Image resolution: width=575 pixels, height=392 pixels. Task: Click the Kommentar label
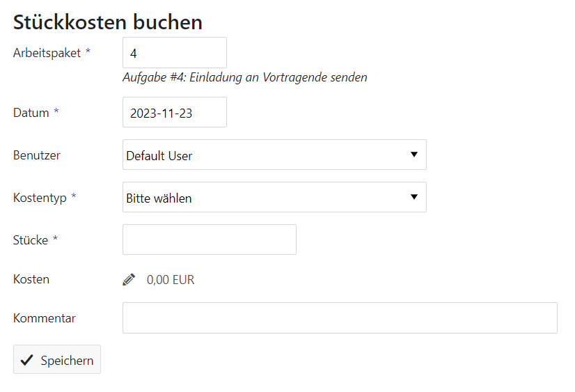[x=45, y=318]
